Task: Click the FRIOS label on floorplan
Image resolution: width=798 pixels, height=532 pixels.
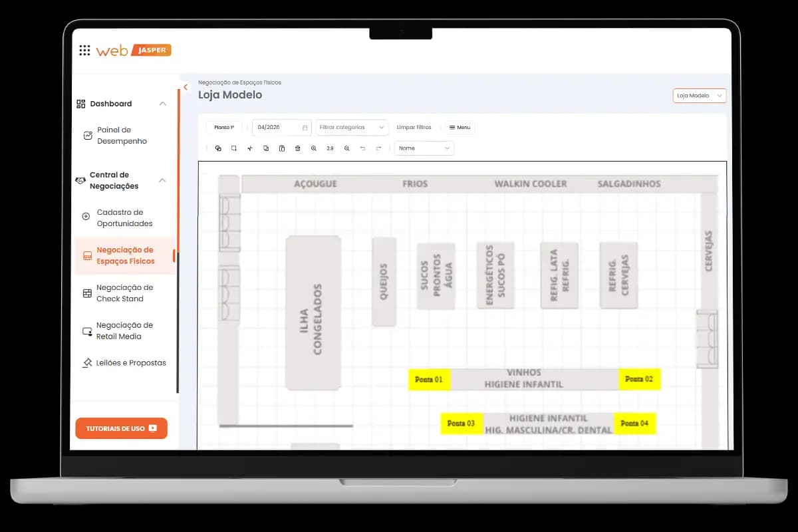Action: click(415, 184)
